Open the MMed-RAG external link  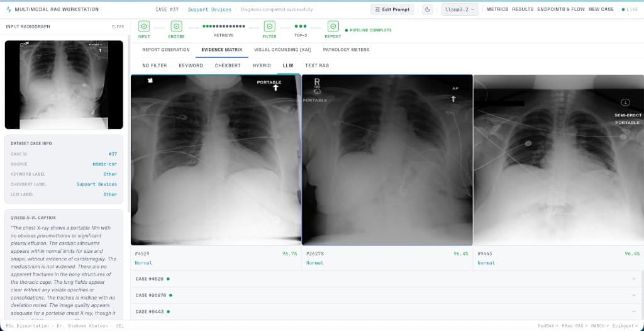[x=574, y=326]
